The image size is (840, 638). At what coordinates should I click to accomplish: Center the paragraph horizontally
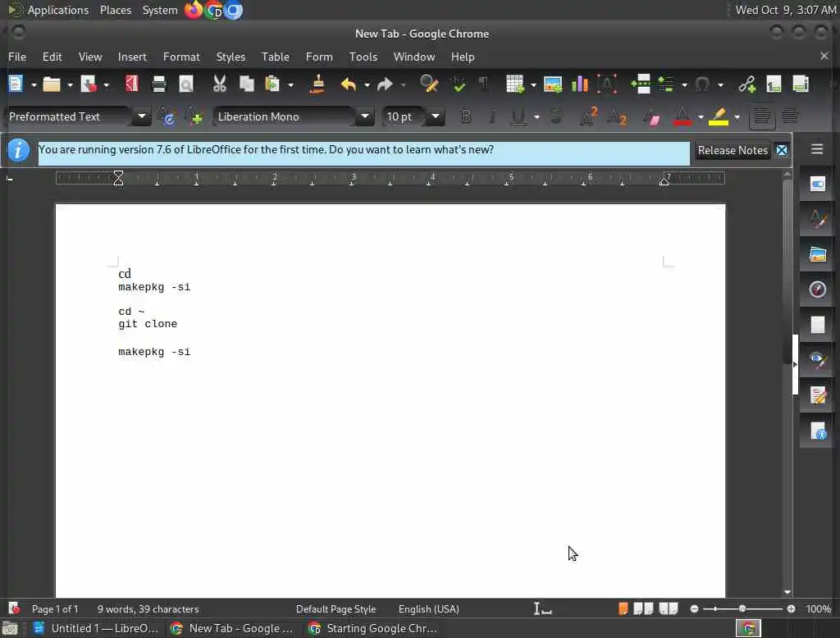click(x=791, y=116)
